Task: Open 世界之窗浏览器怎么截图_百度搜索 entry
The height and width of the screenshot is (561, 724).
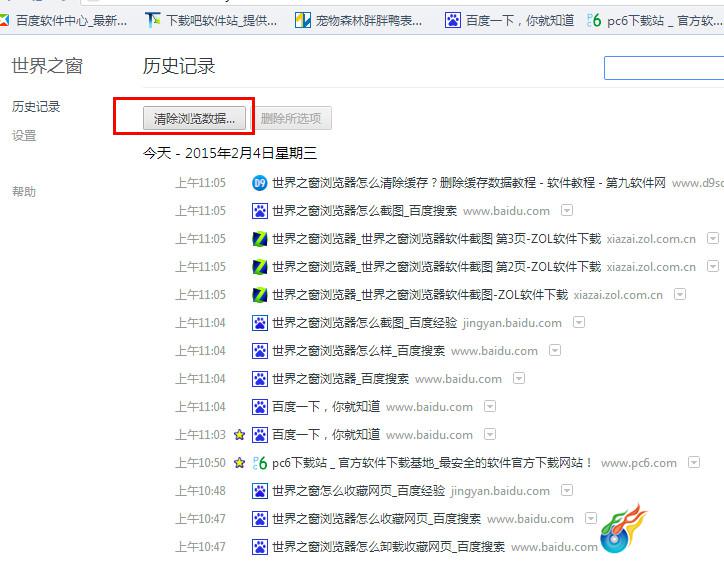Action: 364,211
